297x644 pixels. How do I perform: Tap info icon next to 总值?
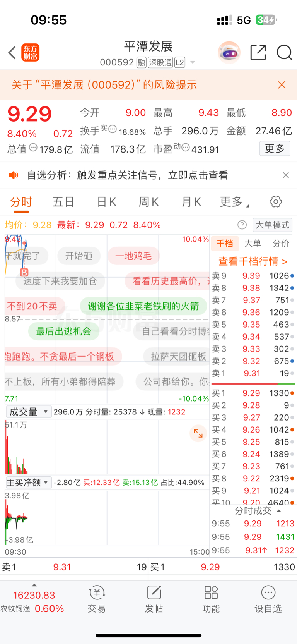[x=33, y=148]
